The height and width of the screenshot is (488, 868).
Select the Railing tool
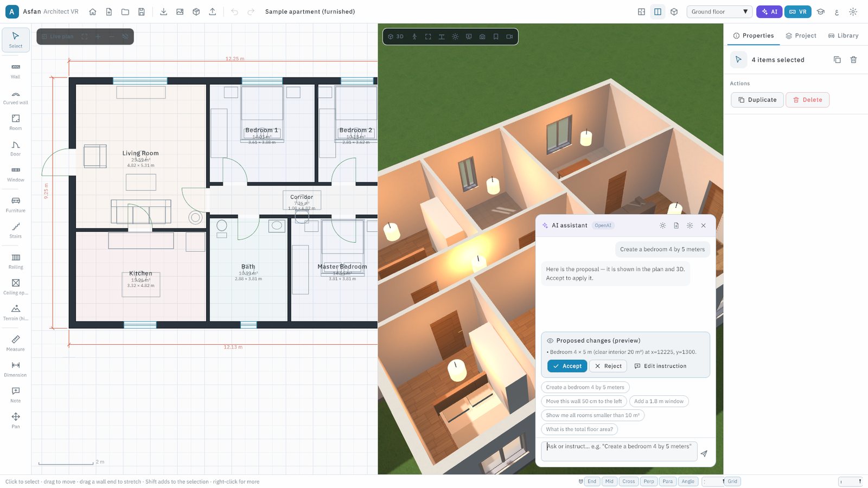pos(16,261)
